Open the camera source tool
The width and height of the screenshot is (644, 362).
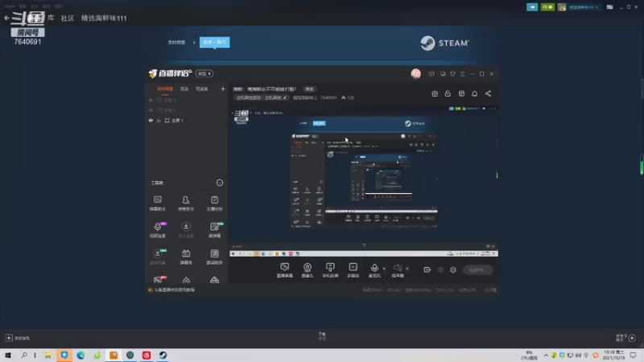coord(308,270)
